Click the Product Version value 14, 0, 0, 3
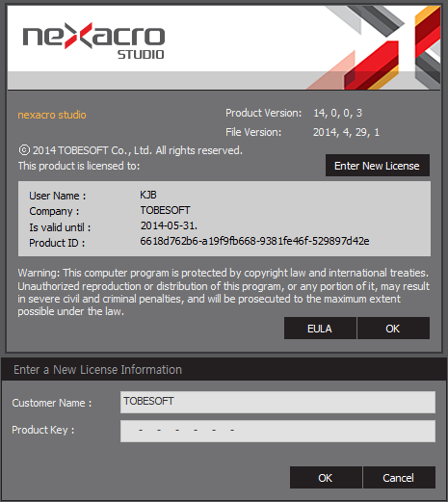 point(338,113)
